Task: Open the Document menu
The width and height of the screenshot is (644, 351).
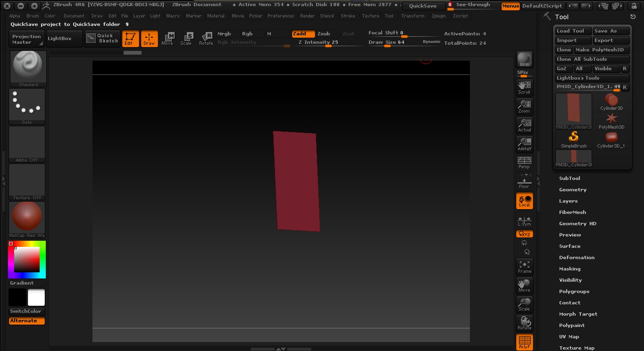Action: [x=74, y=16]
